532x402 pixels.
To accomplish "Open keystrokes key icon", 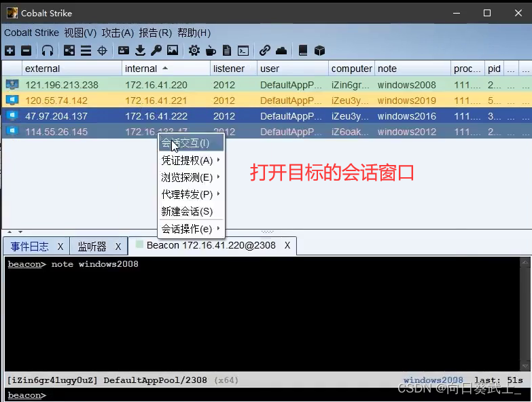I will click(x=156, y=51).
